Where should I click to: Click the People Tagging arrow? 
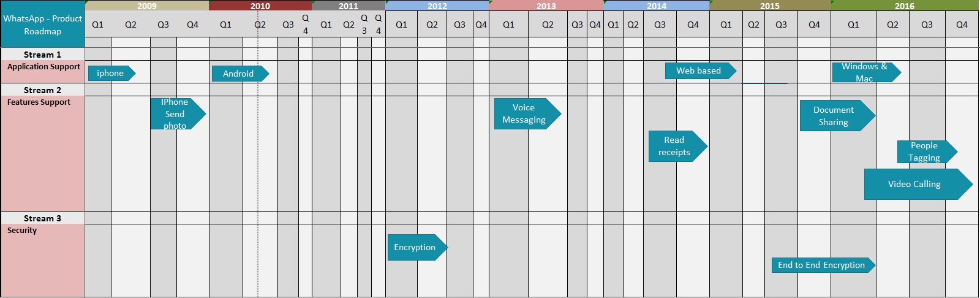[925, 152]
